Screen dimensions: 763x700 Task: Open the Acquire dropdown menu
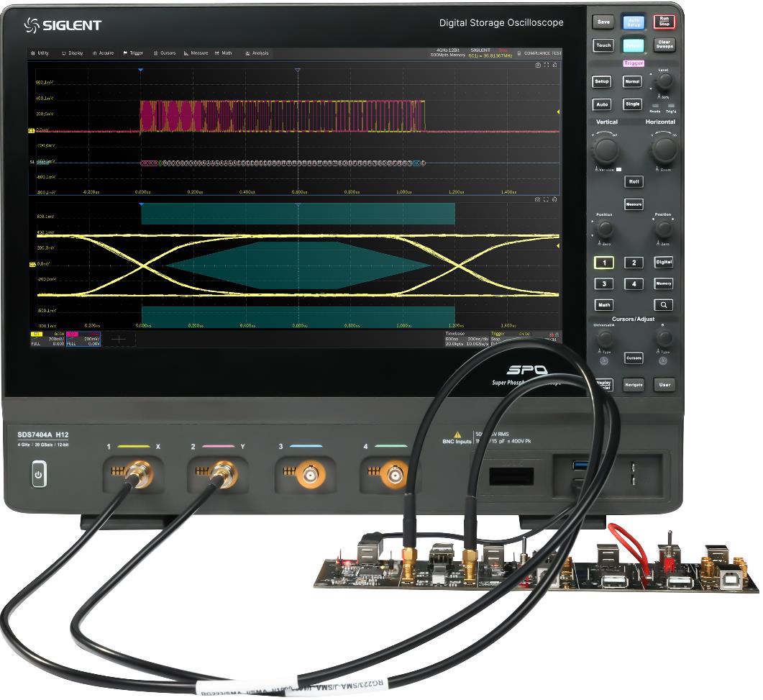pos(103,53)
